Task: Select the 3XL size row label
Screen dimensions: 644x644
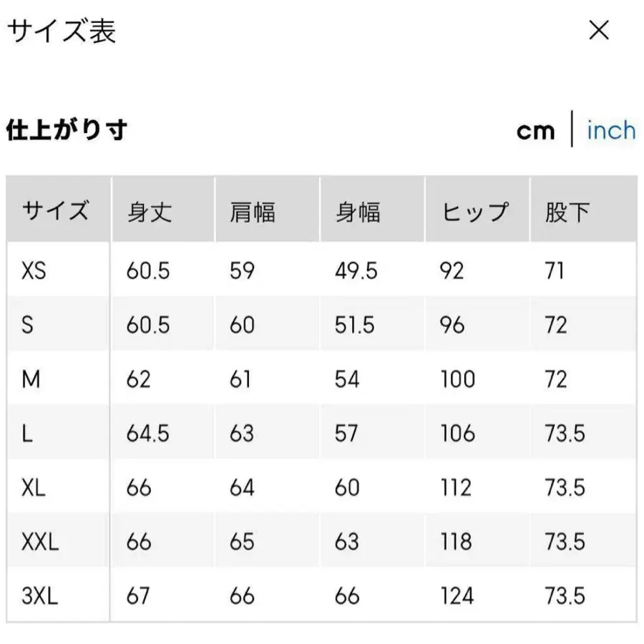Action: pos(42,596)
